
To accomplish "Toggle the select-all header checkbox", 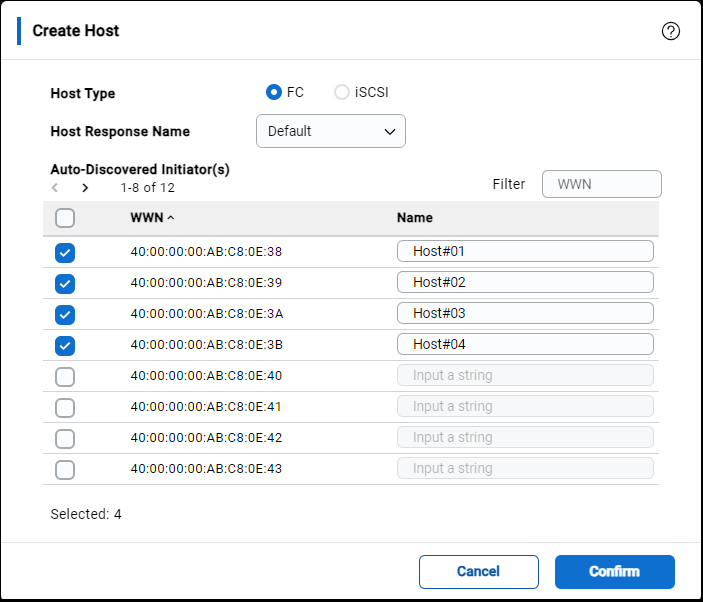I will [x=65, y=218].
